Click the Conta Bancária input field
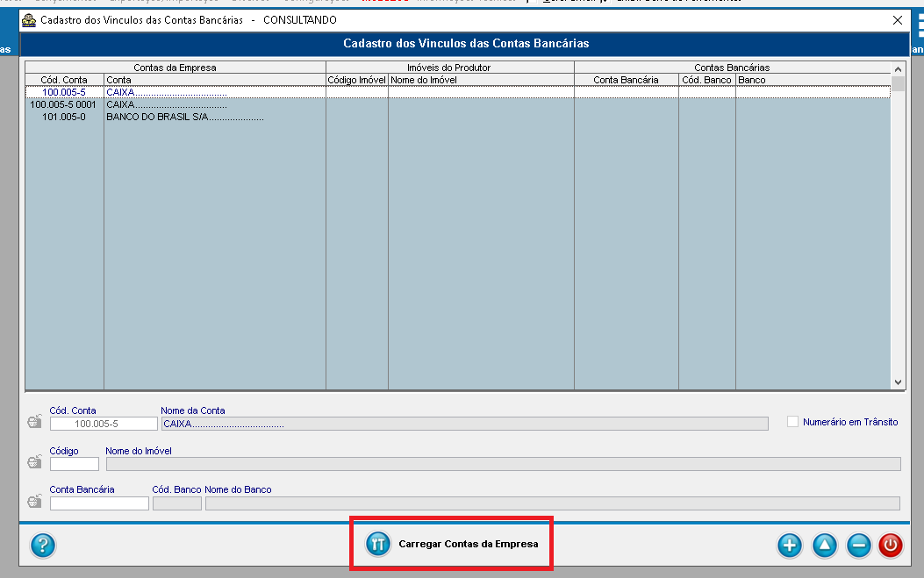 [99, 503]
